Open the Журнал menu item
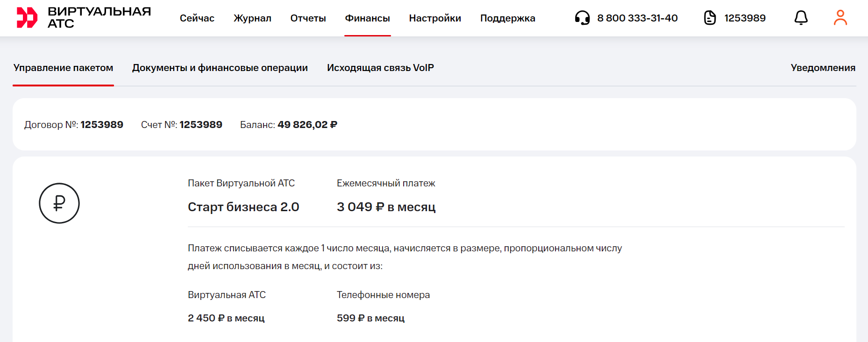 point(252,18)
